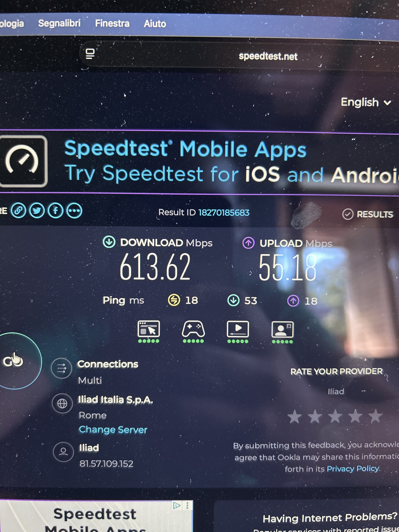Click the video streaming performance icon

(238, 331)
